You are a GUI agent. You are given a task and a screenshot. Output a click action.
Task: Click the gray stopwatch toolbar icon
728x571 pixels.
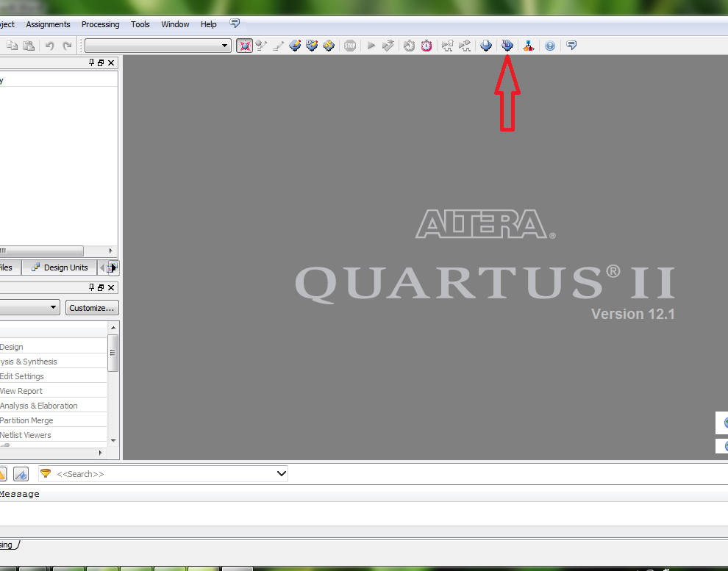click(409, 46)
